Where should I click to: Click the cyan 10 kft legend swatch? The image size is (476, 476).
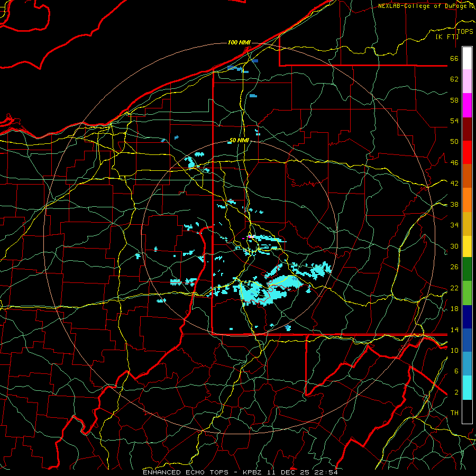pyautogui.click(x=467, y=388)
